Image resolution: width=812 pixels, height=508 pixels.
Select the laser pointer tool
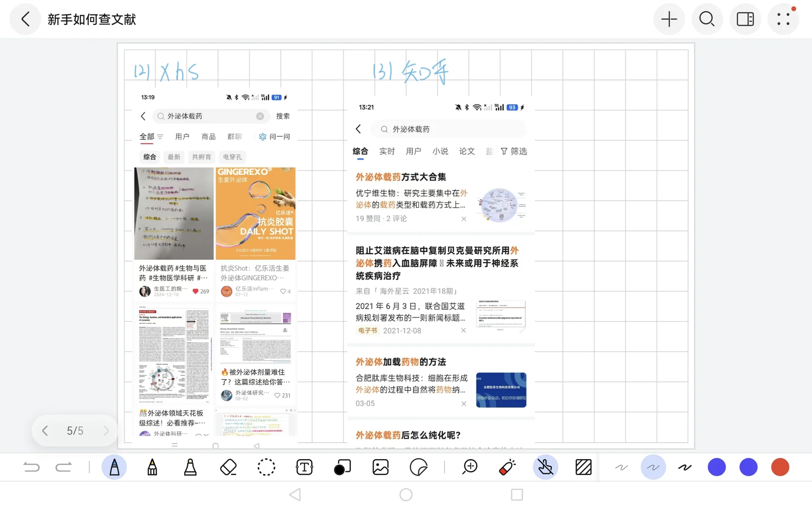pos(507,467)
